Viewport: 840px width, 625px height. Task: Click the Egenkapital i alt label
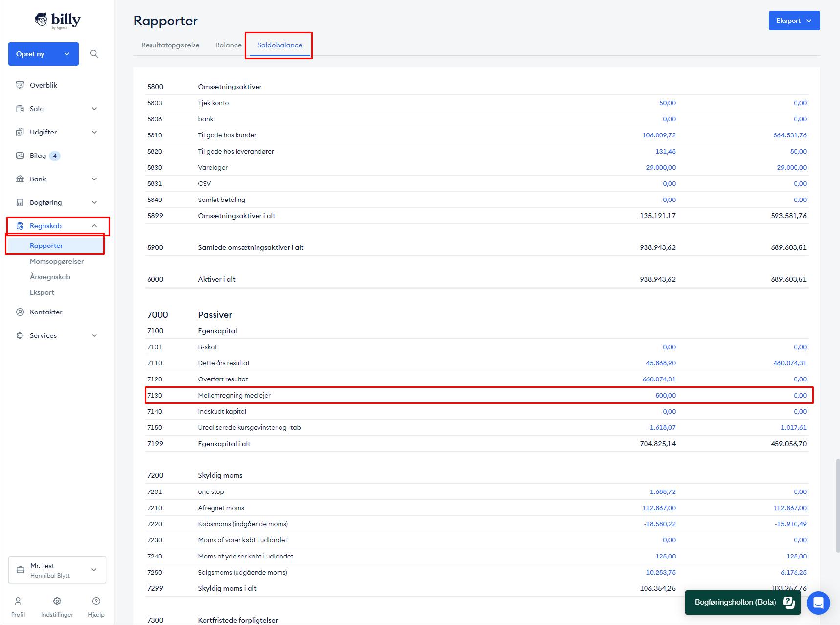[224, 444]
